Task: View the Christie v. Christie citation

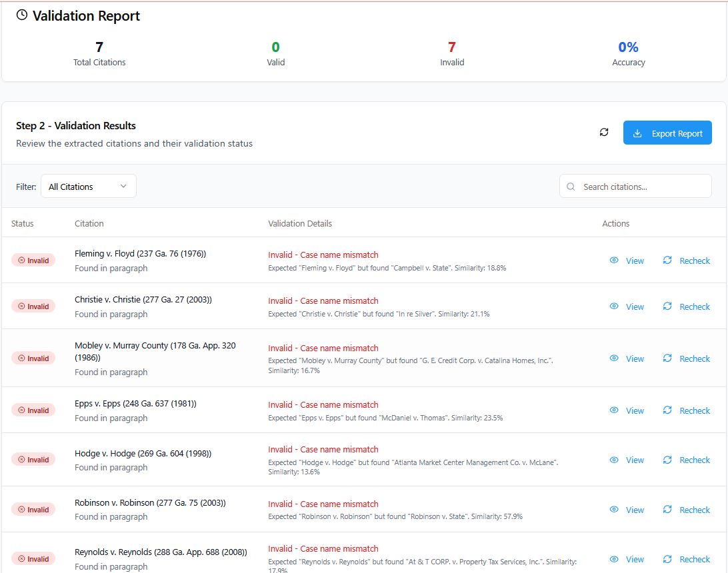Action: (627, 306)
